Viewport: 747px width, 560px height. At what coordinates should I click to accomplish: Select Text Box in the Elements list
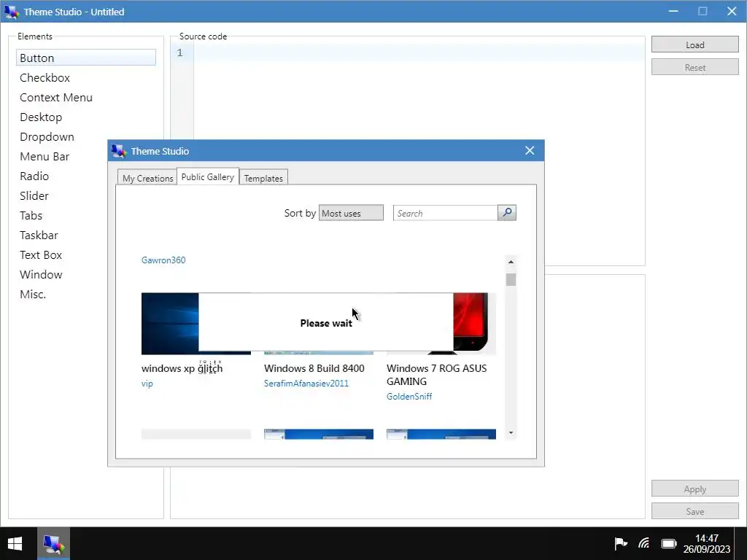[62, 254]
